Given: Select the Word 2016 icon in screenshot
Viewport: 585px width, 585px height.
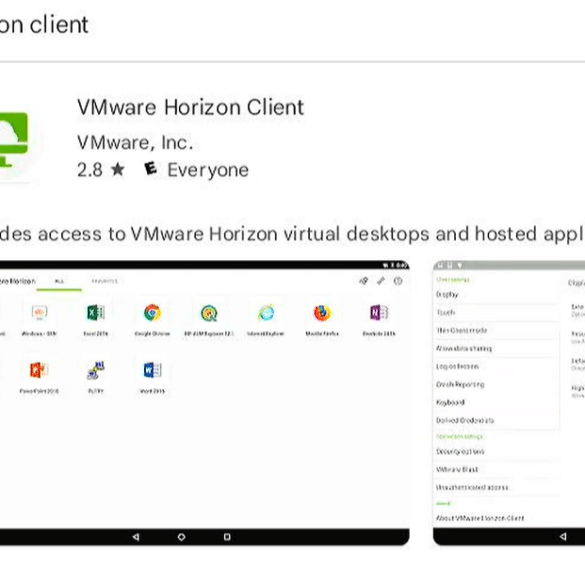Looking at the screenshot, I should (152, 370).
